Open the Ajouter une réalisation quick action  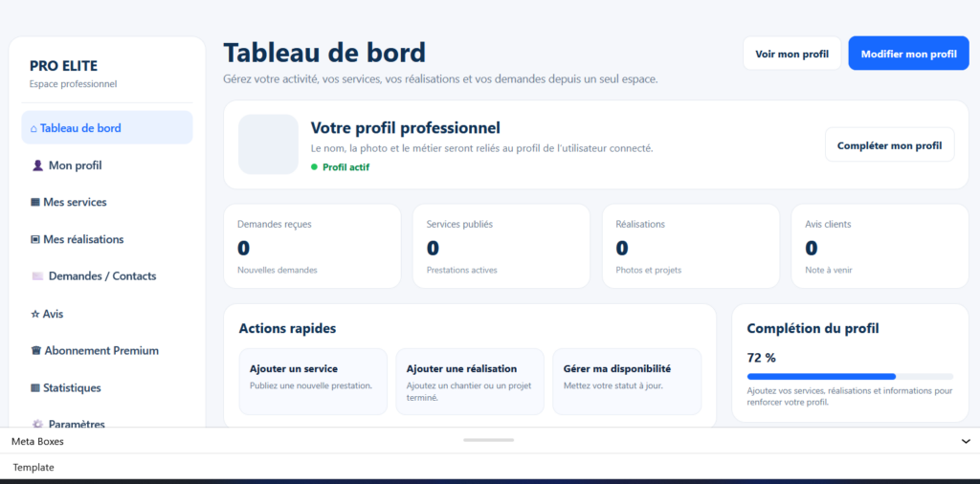pyautogui.click(x=470, y=382)
